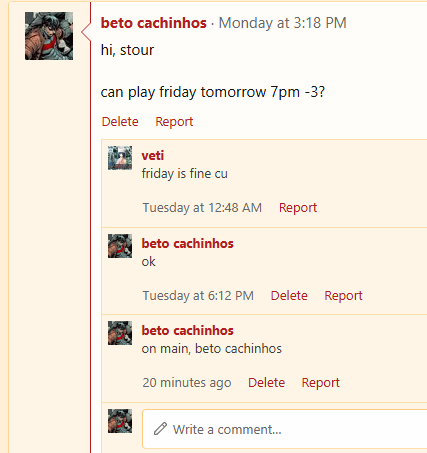Report the 'on main, beto cachinhos' comment
The image size is (427, 453).
pyautogui.click(x=321, y=383)
